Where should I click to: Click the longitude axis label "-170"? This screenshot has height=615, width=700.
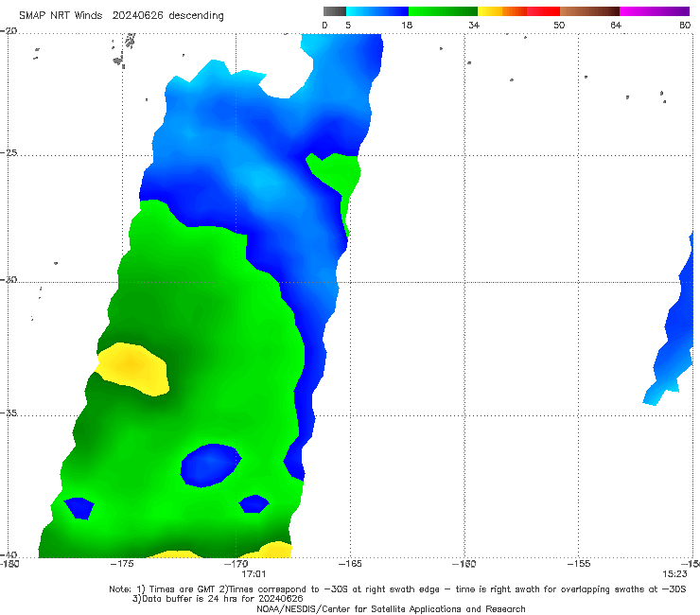236,564
